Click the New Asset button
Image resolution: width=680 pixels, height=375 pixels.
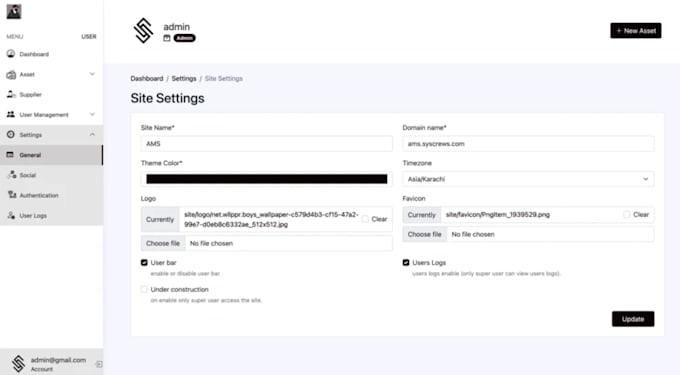point(635,31)
